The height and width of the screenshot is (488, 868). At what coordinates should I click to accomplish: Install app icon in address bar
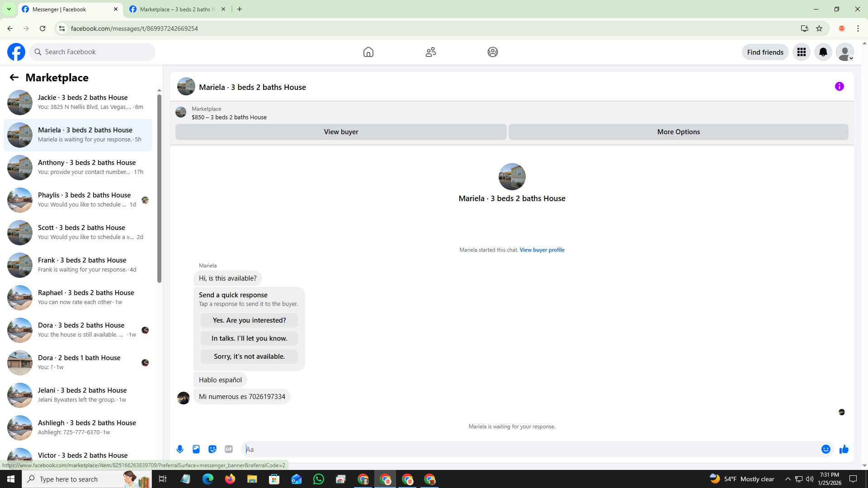pos(804,28)
